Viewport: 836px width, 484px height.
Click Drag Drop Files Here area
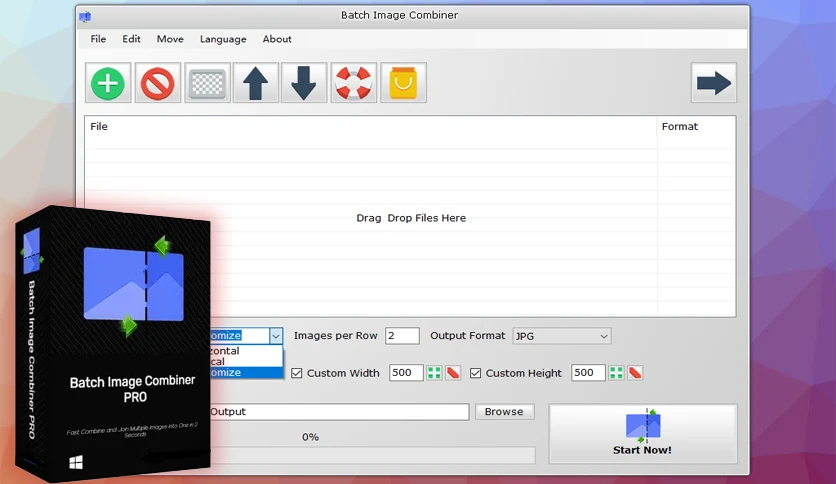pyautogui.click(x=411, y=218)
